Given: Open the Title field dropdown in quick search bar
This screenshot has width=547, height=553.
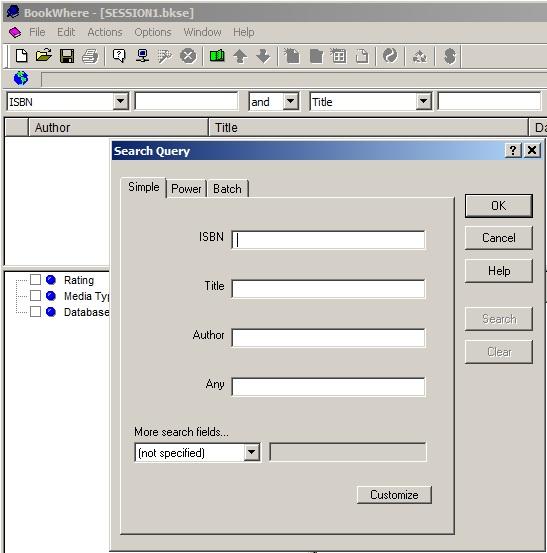Looking at the screenshot, I should click(x=424, y=102).
